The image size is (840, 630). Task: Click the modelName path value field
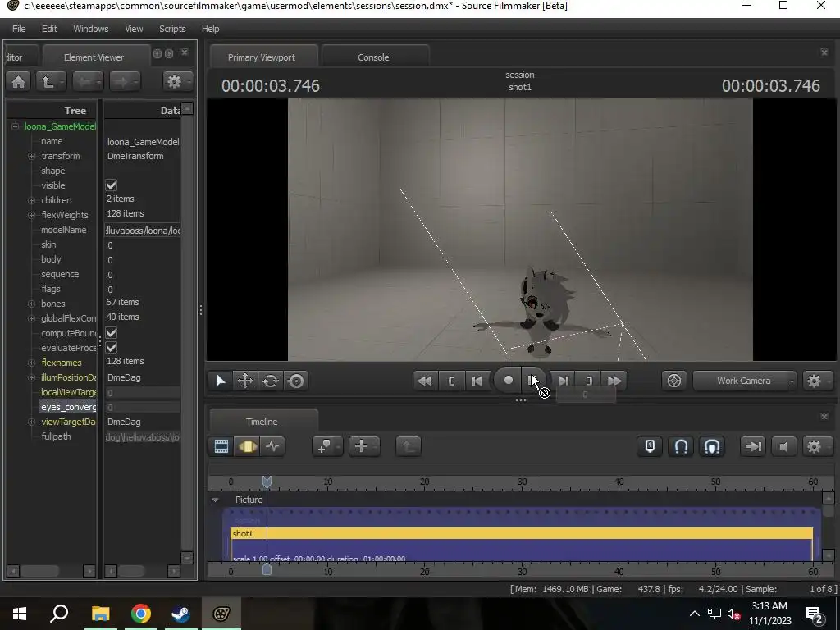143,231
